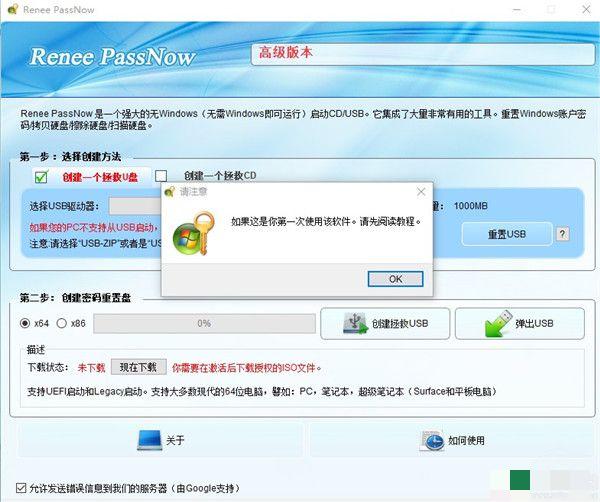Click the red 你需要在激活后下载授权的ISO文件 text
This screenshot has height=502, width=600.
tap(246, 368)
